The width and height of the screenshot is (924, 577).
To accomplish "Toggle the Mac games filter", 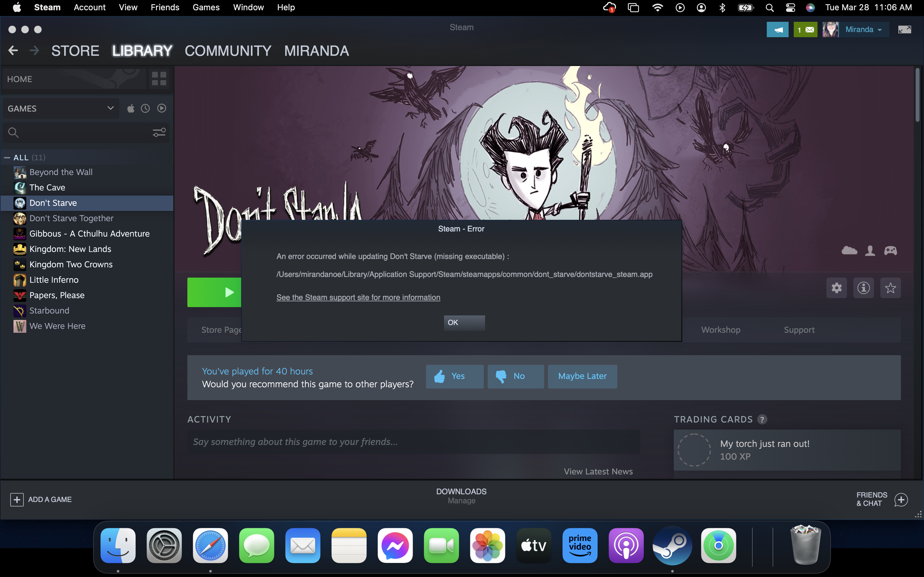I will tap(131, 109).
